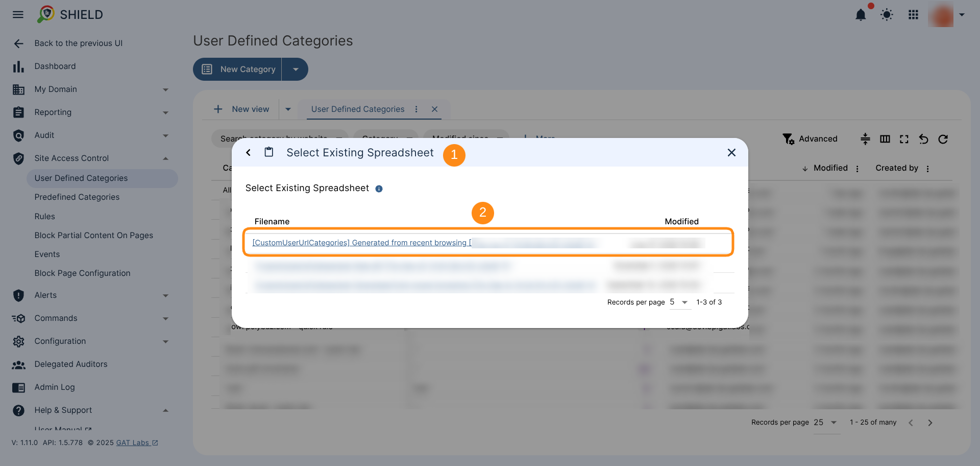Open the User Defined Categories tab options
Viewport: 980px width, 466px height.
416,109
